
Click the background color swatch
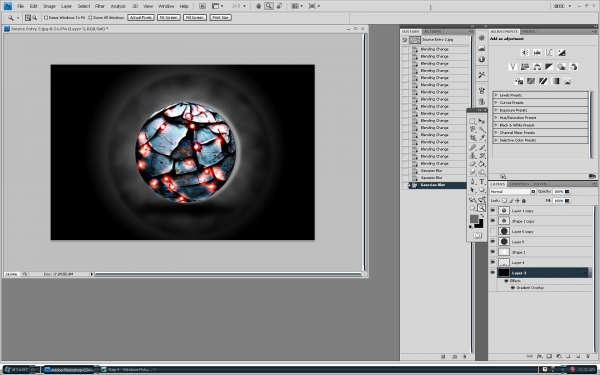pyautogui.click(x=479, y=223)
